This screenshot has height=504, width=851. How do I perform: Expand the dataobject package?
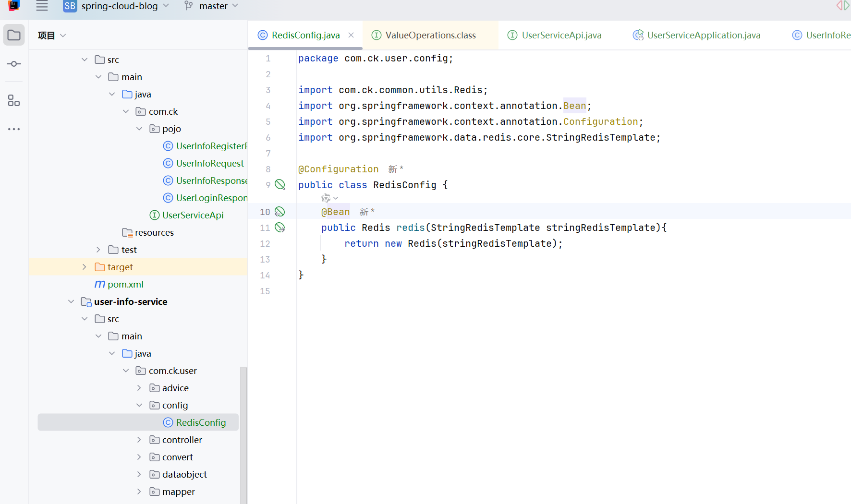coord(139,474)
